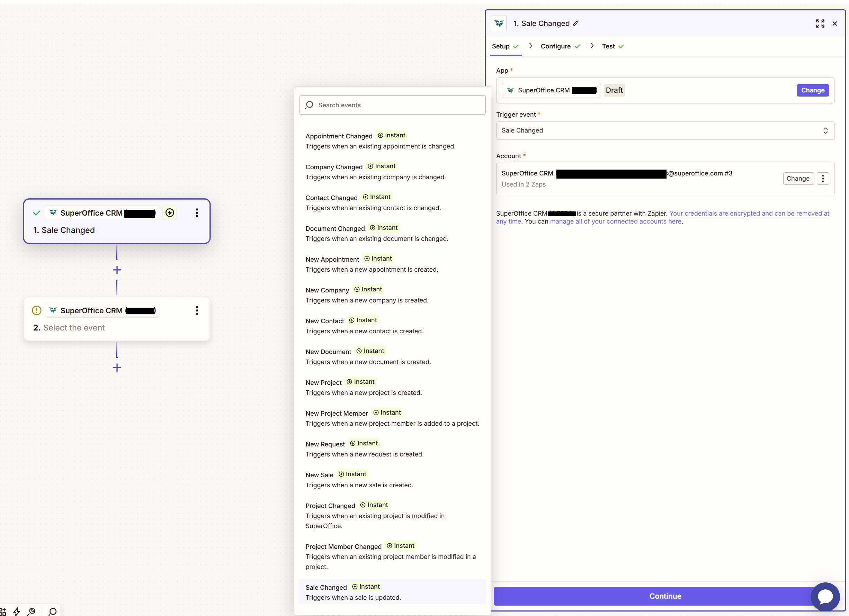Switch to the Test tab
Viewport: 849px width, 616px height.
(x=608, y=46)
